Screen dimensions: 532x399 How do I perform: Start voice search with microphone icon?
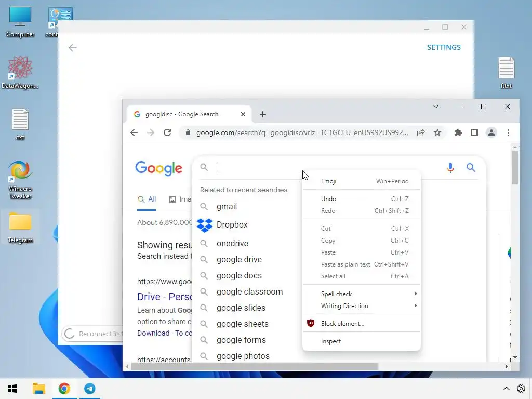click(x=450, y=168)
